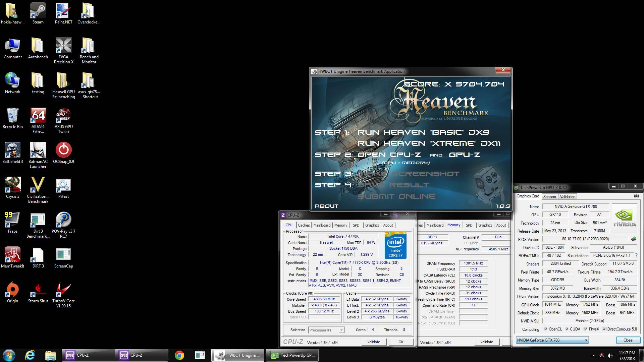The height and width of the screenshot is (362, 644).
Task: Toggle the OpenCL checkbox in GPU-Z
Action: point(546,329)
